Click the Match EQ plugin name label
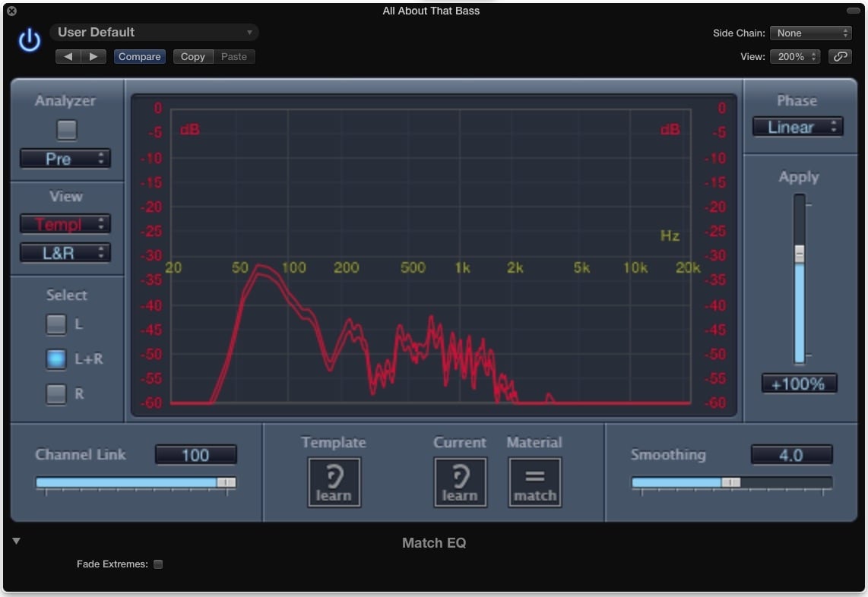 434,543
